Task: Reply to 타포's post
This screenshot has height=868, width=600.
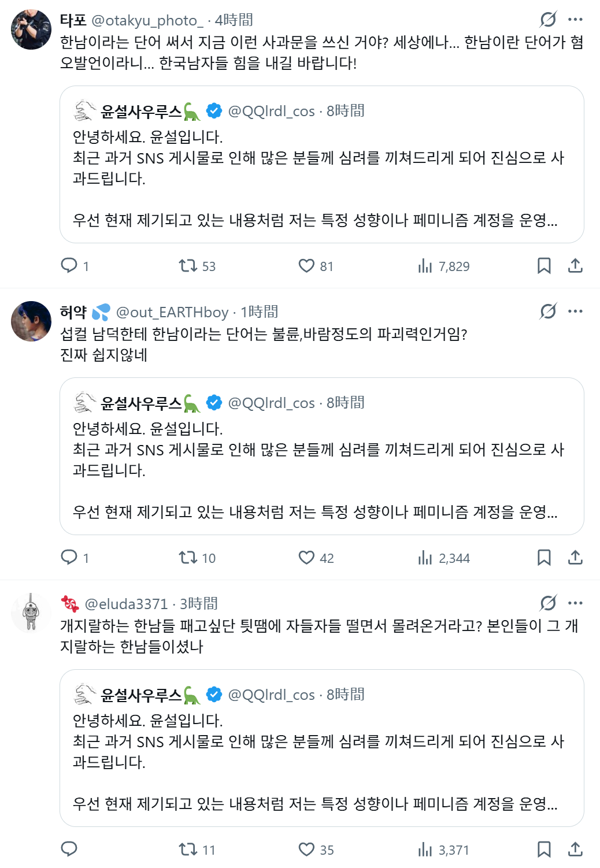Action: click(x=75, y=266)
